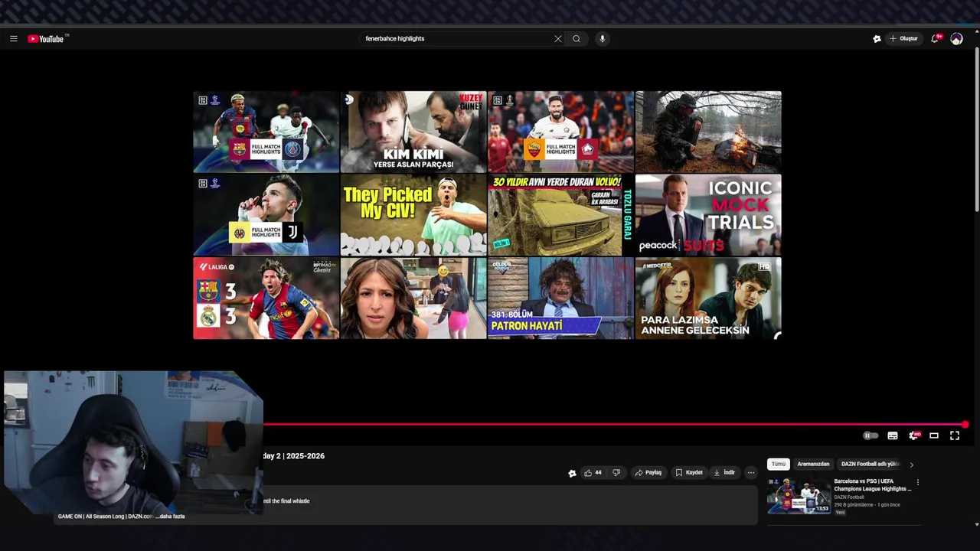Toggle the autoplay switch
Screen dimensions: 980x551
point(871,435)
